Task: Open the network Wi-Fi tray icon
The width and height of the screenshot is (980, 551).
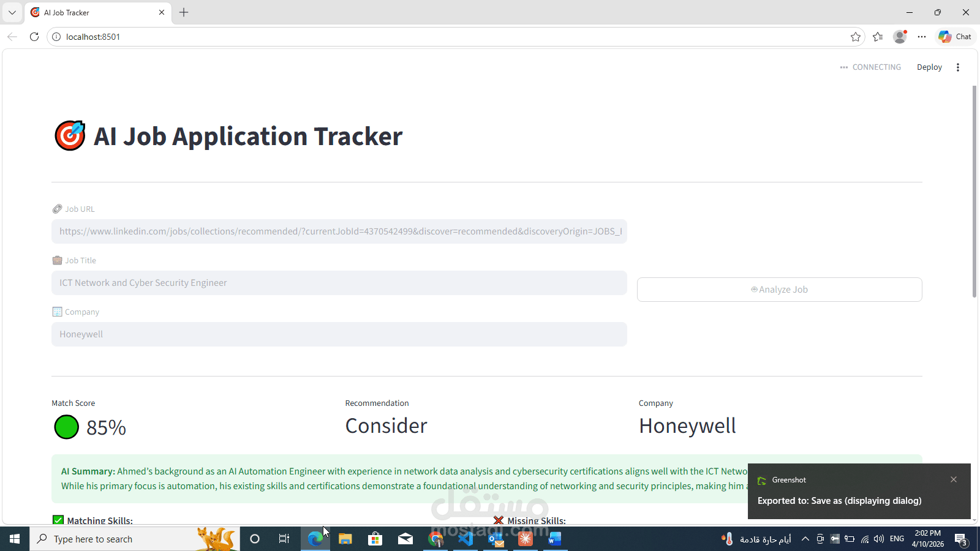Action: tap(865, 539)
